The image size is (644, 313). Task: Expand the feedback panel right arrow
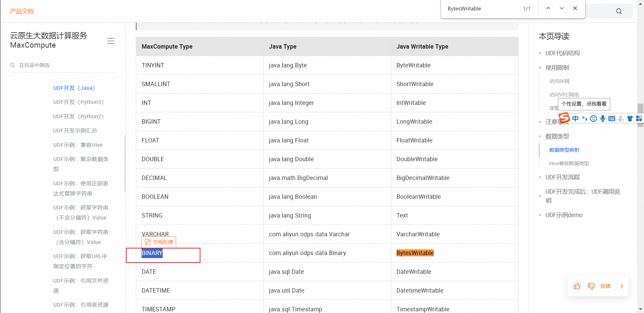[622, 286]
